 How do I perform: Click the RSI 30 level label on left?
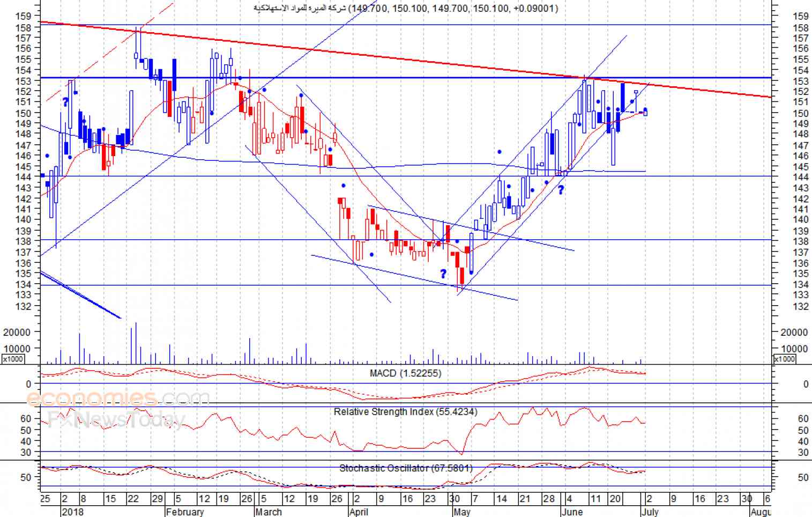point(26,452)
